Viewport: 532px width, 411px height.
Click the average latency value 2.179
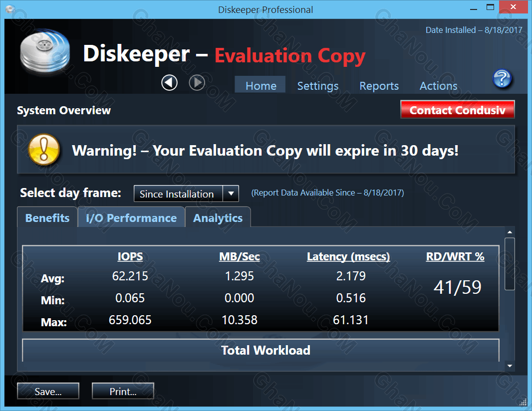click(351, 276)
